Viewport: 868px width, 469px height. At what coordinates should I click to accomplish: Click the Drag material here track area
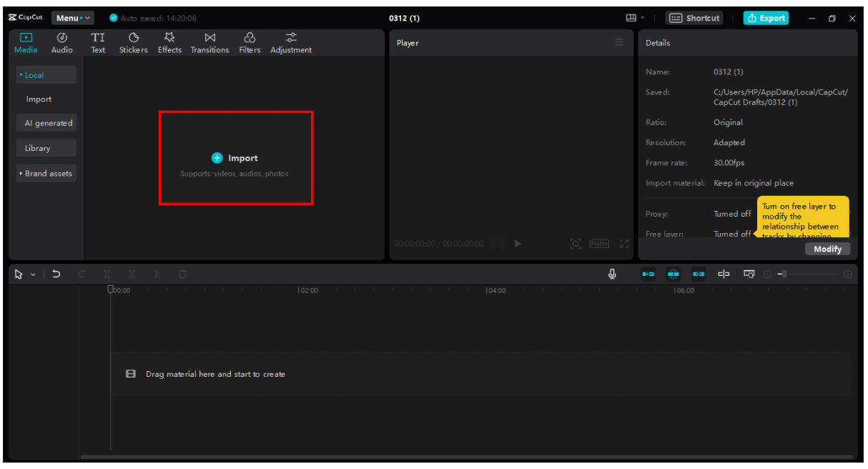480,374
